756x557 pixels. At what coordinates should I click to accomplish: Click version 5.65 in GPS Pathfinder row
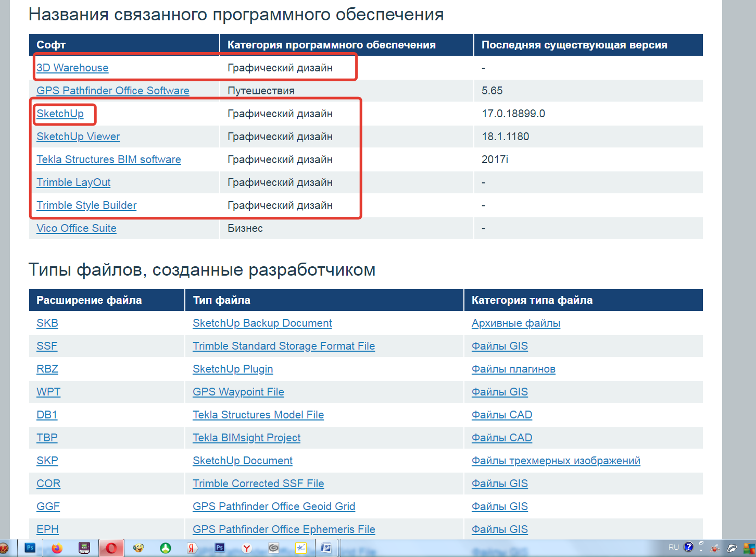pos(492,91)
